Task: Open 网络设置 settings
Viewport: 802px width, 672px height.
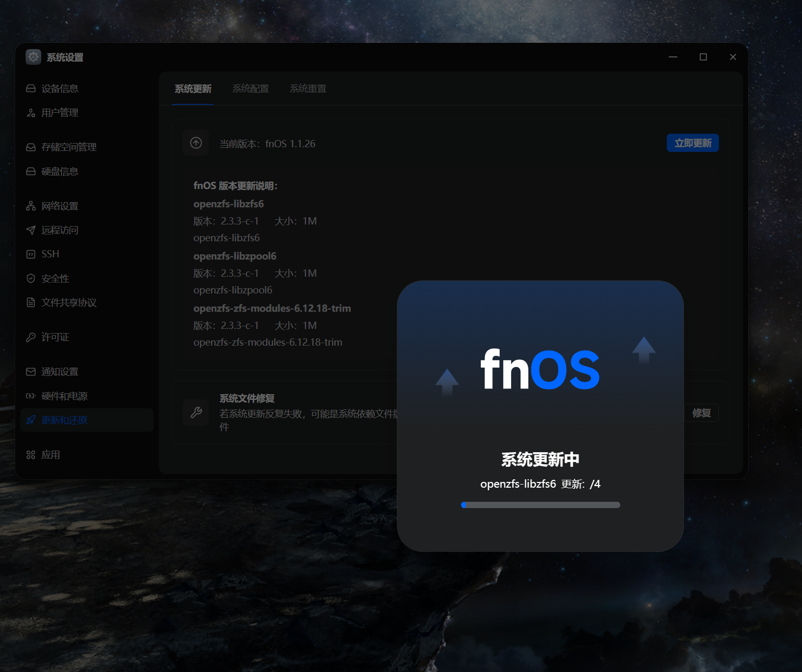Action: coord(87,206)
